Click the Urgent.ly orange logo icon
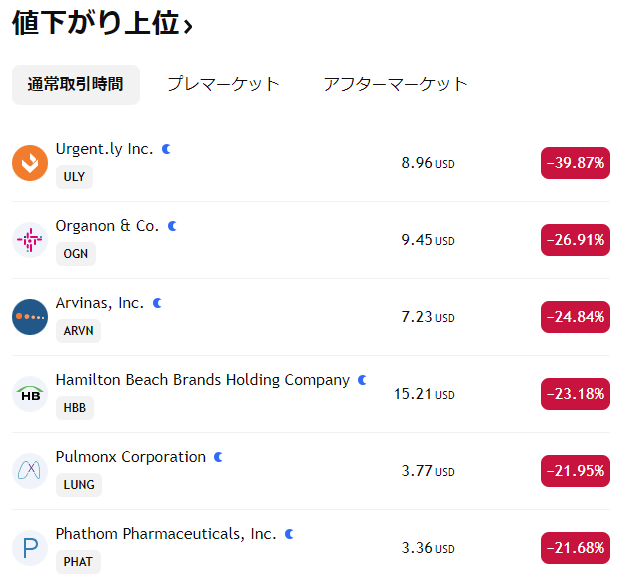Image resolution: width=619 pixels, height=581 pixels. click(x=30, y=163)
